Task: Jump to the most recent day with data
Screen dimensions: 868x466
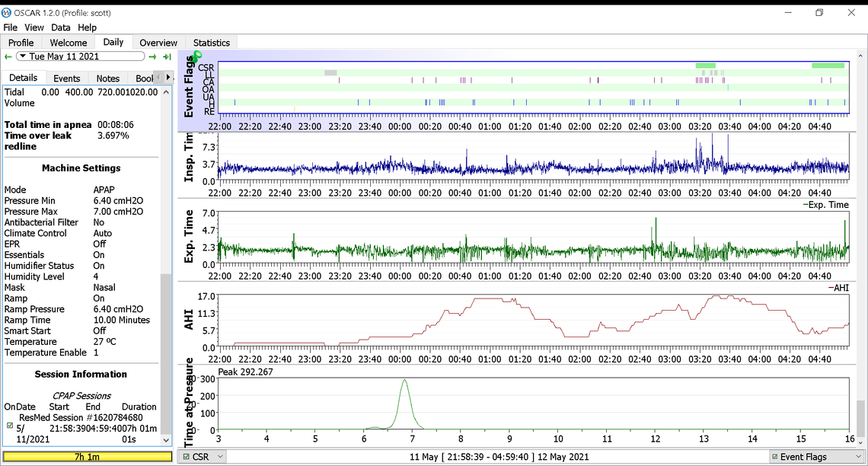Action: (x=167, y=56)
